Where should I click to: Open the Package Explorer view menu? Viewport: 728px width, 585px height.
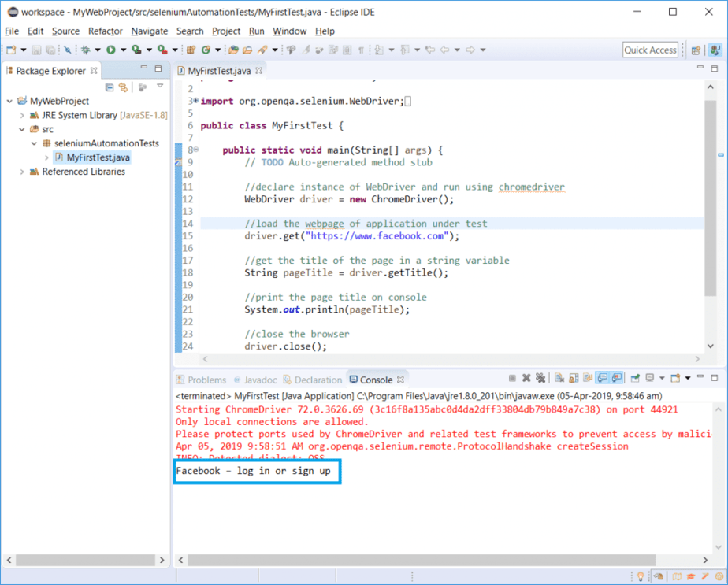pyautogui.click(x=160, y=87)
